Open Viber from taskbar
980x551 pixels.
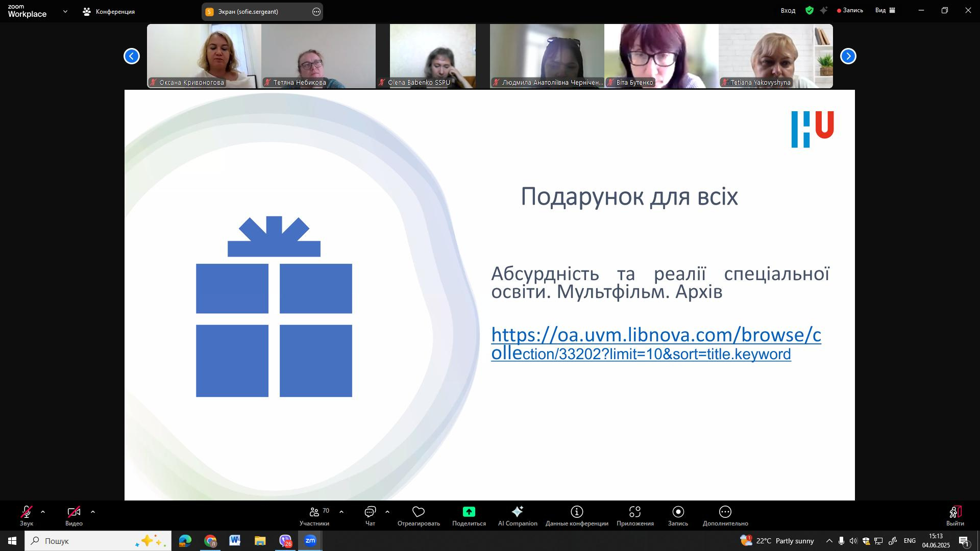click(x=285, y=541)
